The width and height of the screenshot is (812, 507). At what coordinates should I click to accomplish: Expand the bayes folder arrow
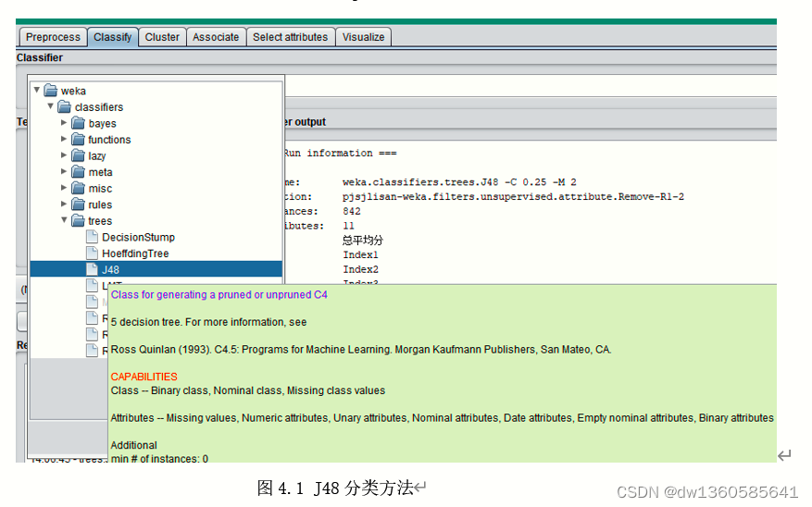[x=64, y=123]
